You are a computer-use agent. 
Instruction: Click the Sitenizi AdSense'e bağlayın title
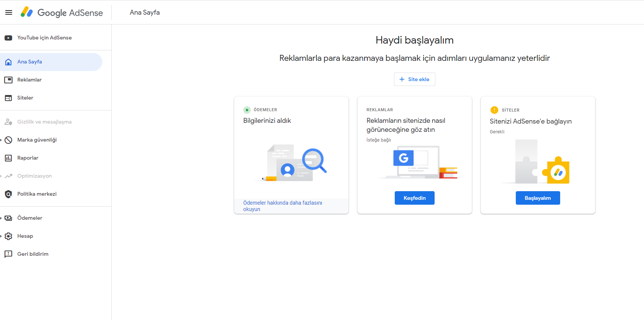531,121
